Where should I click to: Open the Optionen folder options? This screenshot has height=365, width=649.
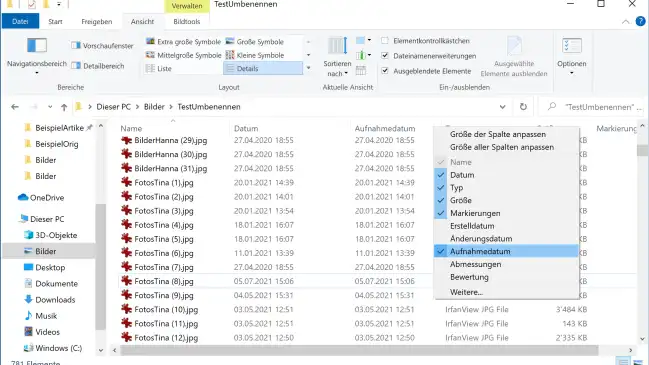tap(572, 57)
